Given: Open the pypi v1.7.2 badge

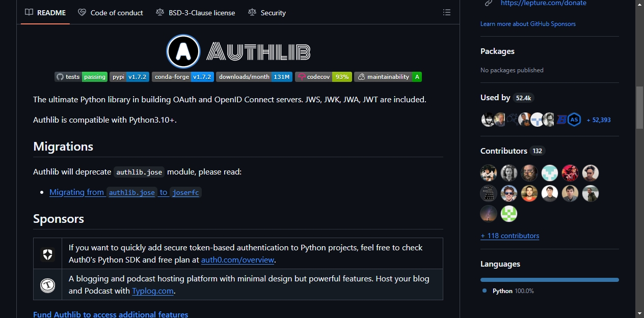Looking at the screenshot, I should [x=129, y=77].
